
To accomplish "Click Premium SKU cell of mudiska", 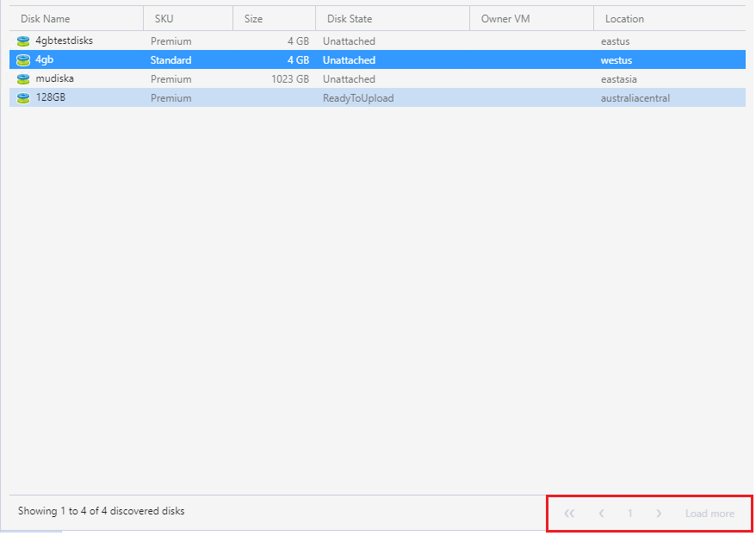I will click(170, 78).
